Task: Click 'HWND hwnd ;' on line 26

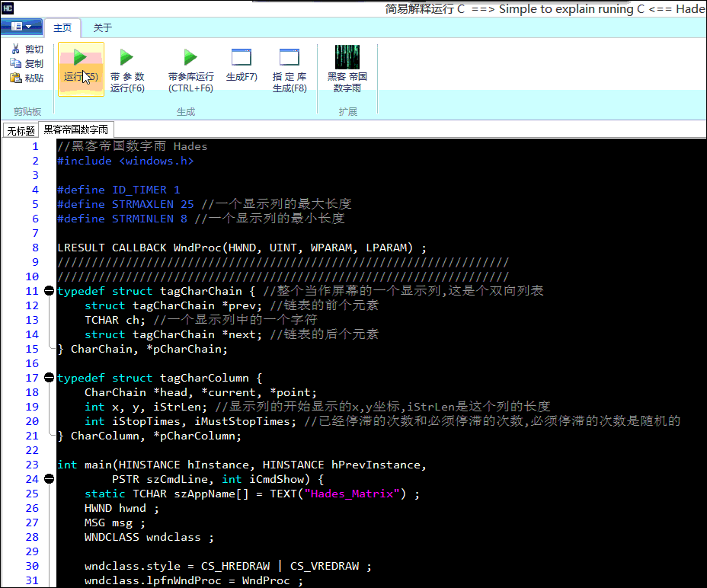Action: [122, 508]
